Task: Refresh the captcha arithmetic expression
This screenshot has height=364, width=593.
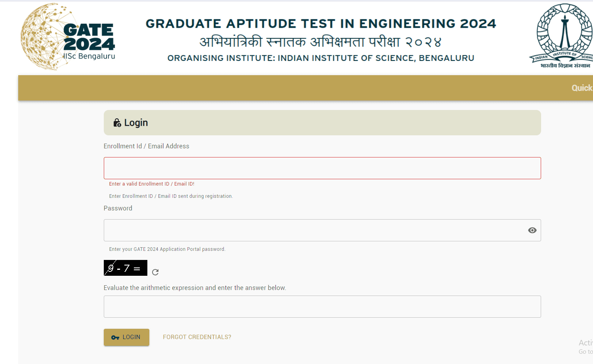Action: [155, 272]
